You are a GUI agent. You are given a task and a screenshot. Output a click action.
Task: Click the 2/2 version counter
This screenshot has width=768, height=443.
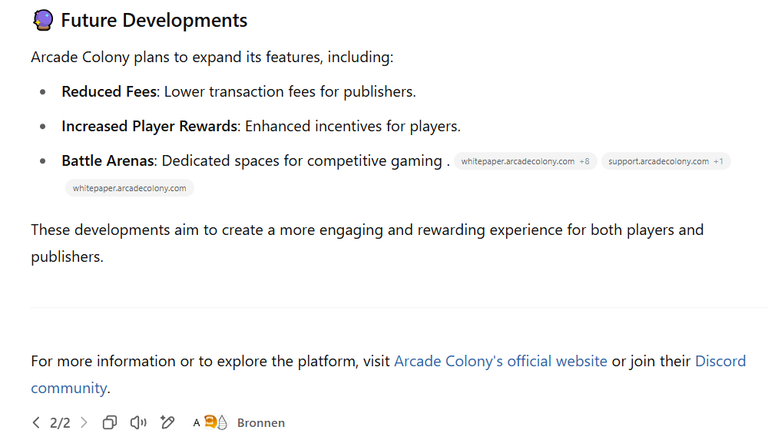60,422
